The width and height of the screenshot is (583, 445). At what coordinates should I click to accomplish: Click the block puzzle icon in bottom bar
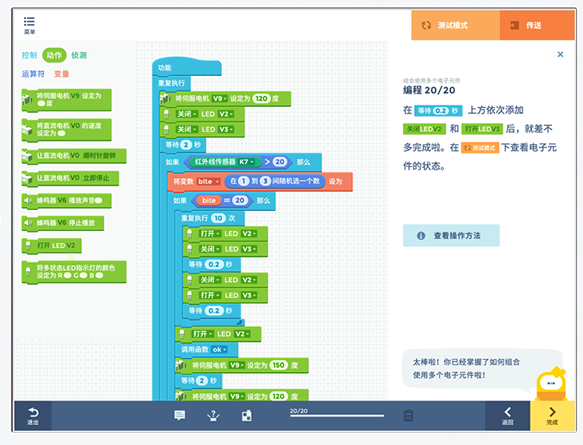pos(247,416)
